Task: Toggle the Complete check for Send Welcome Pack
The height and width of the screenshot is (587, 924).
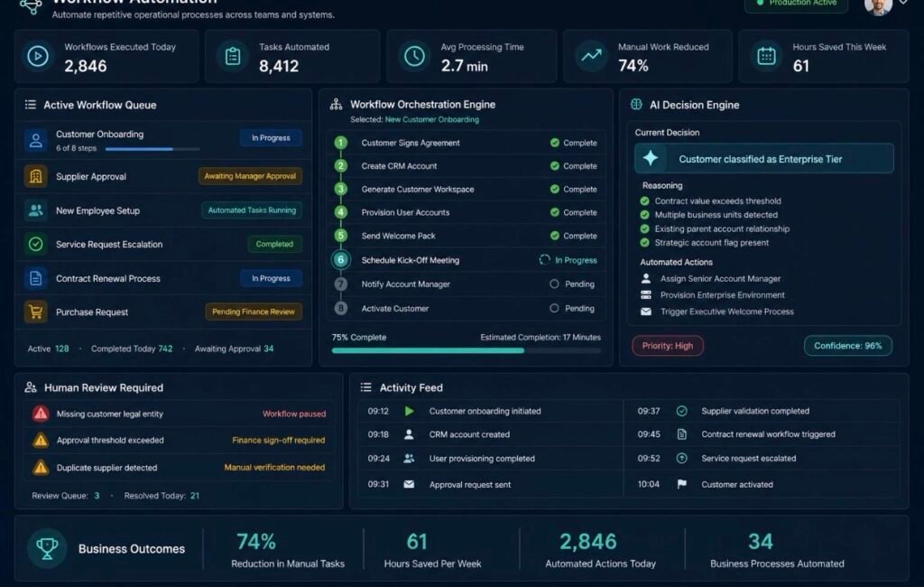Action: click(555, 236)
